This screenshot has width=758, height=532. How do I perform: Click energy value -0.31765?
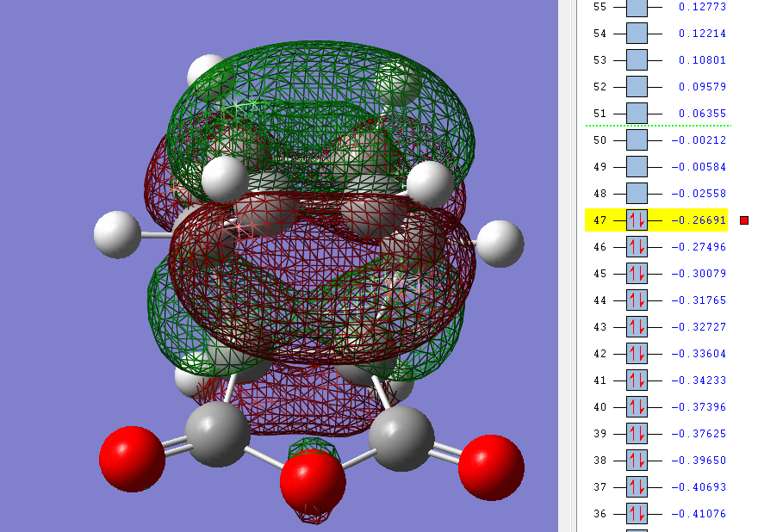[699, 300]
